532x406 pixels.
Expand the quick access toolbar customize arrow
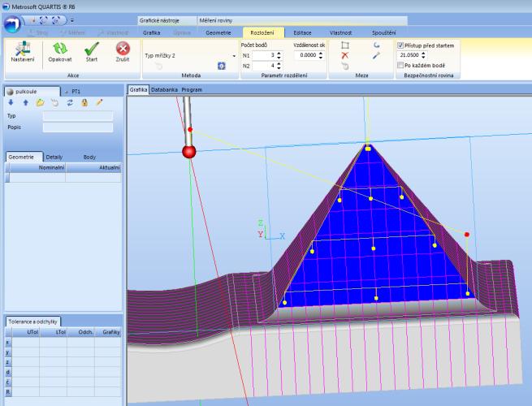click(x=72, y=20)
